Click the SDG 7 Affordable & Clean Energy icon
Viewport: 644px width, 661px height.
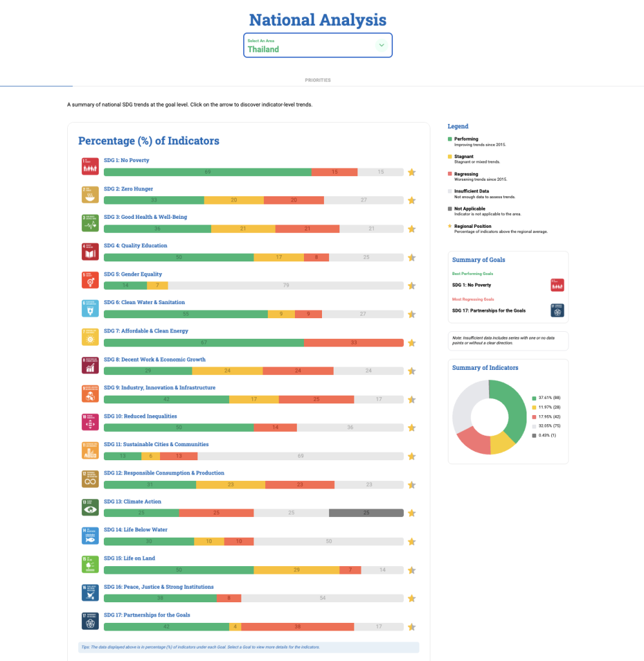coord(90,337)
